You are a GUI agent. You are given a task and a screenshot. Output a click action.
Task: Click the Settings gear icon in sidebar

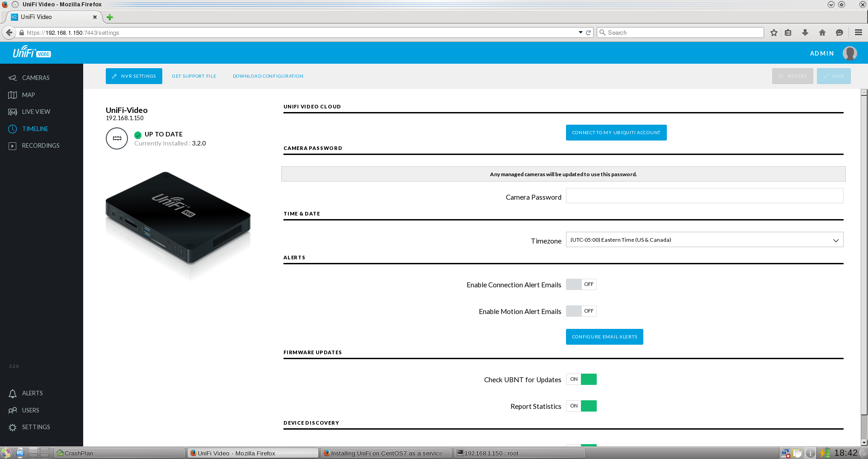13,427
